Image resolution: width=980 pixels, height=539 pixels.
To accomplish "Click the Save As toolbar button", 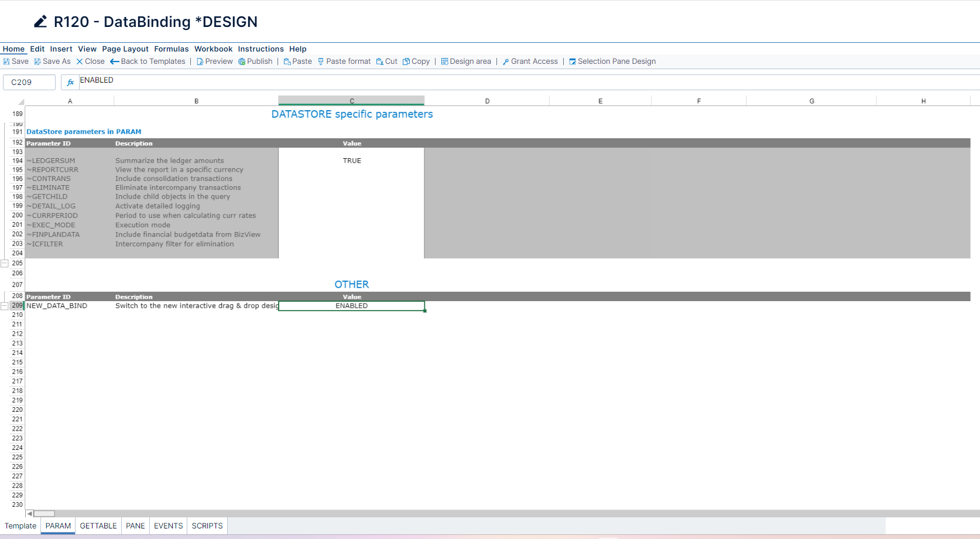I will [x=52, y=62].
